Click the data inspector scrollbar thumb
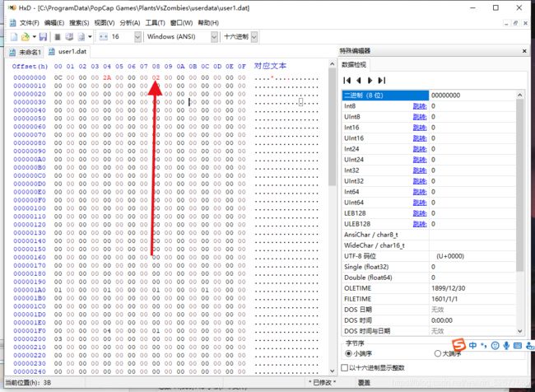This screenshot has width=535, height=392. pos(519,185)
